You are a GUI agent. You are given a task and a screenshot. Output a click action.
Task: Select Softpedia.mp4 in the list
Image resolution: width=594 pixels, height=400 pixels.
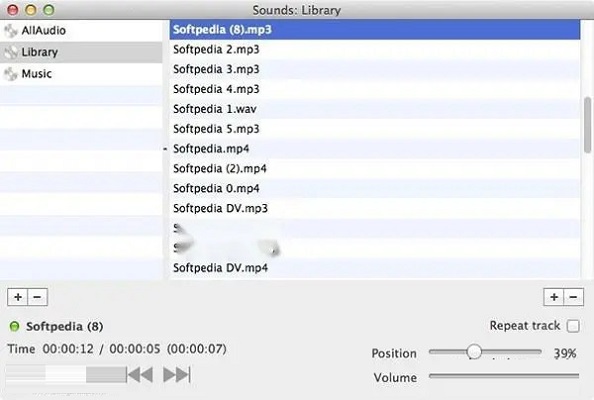coord(375,148)
